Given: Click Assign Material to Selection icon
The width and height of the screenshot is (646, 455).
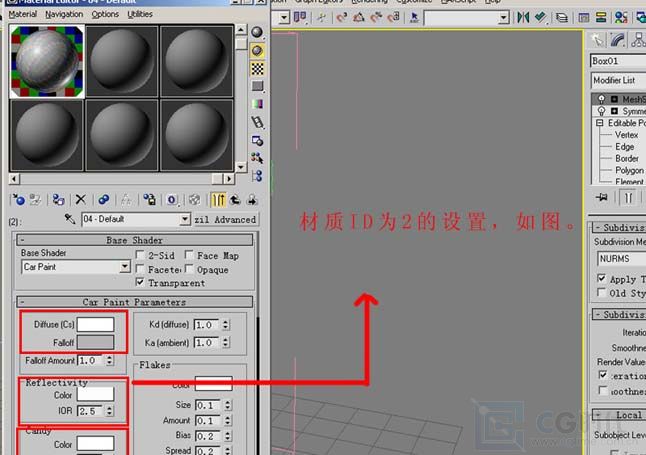Looking at the screenshot, I should tap(58, 200).
